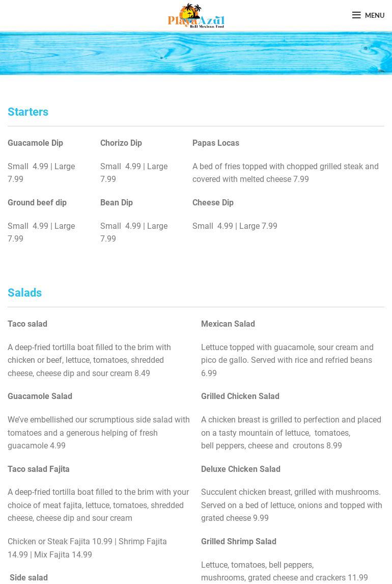This screenshot has width=392, height=584.
Task: Click the MENU label in header
Action: 375,15
